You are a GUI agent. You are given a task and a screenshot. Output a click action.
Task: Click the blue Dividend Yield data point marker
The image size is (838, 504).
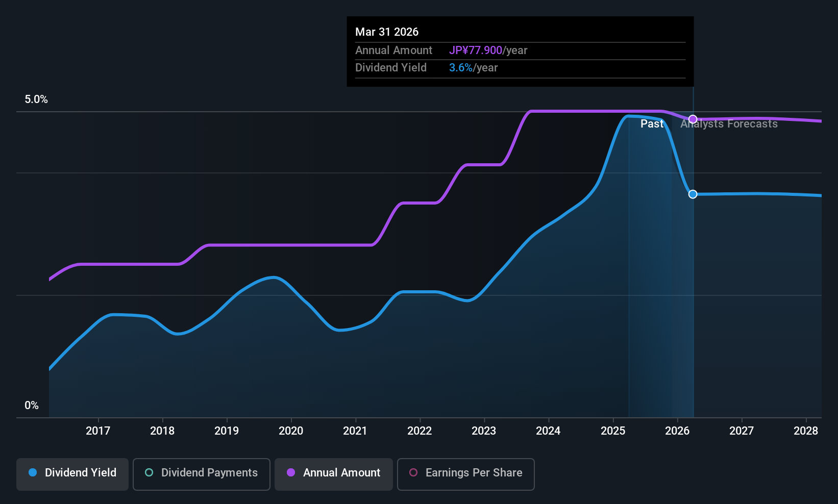pyautogui.click(x=693, y=194)
